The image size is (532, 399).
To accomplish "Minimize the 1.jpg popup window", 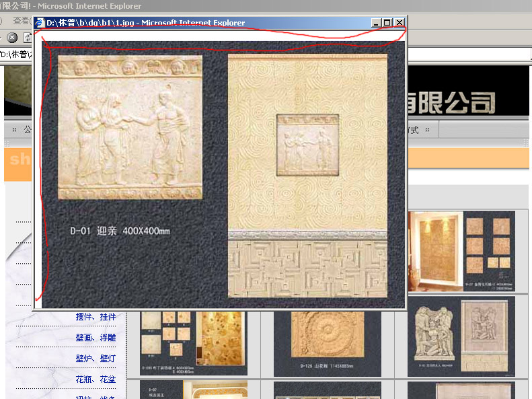I will coord(376,23).
